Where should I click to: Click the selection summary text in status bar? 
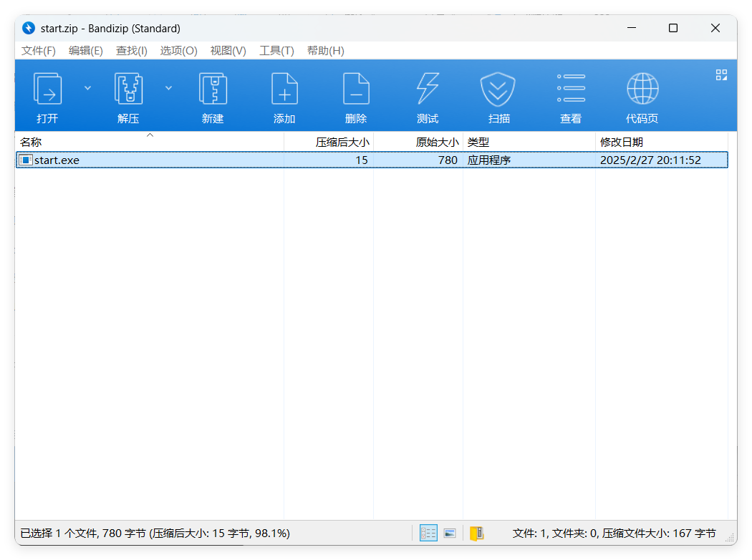pos(155,534)
